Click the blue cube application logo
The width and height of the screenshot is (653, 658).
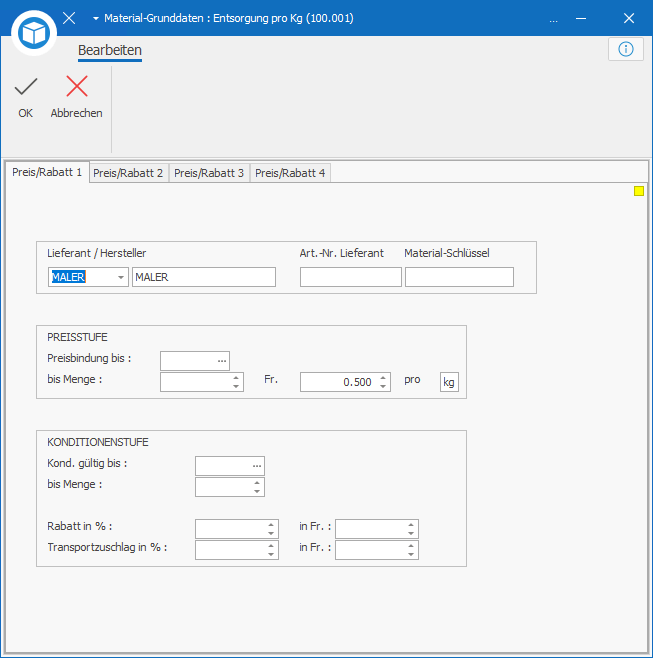point(34,33)
